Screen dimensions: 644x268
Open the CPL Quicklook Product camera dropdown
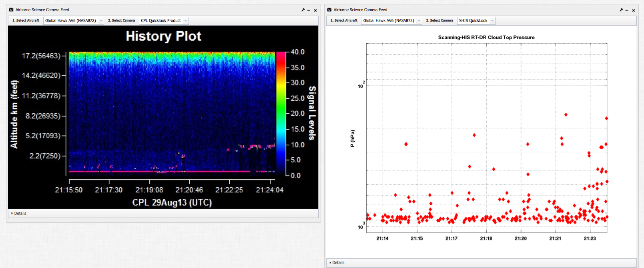pyautogui.click(x=164, y=20)
